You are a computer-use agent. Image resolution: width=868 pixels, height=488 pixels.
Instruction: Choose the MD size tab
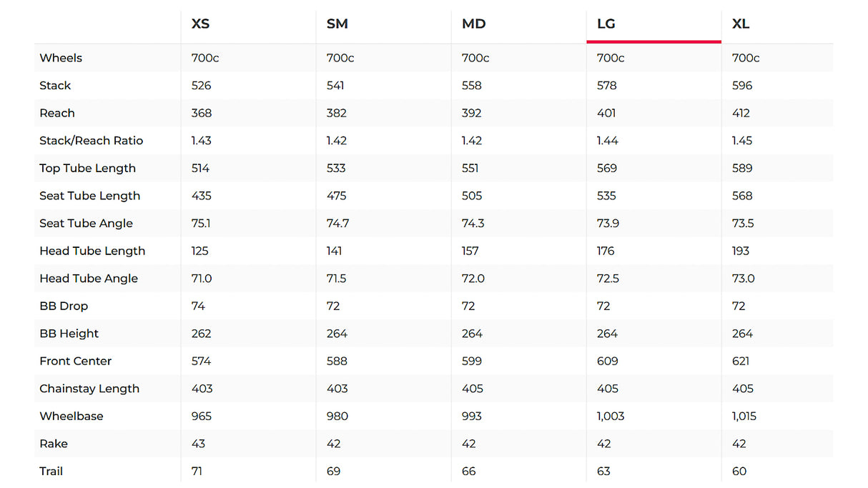473,24
